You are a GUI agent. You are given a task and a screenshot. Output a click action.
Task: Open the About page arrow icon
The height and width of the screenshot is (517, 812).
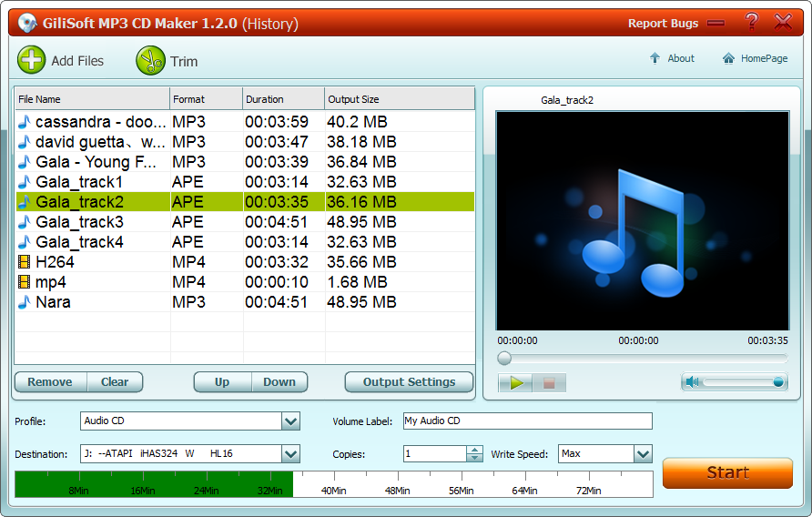[655, 58]
